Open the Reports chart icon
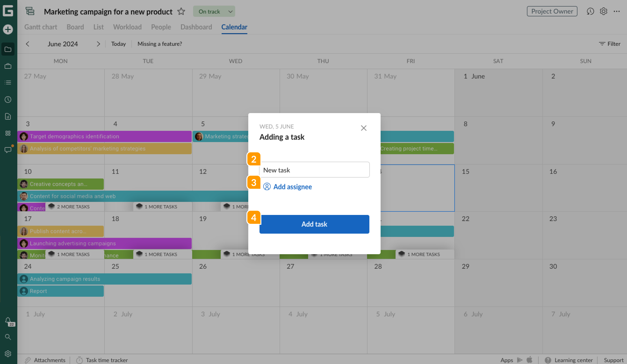 point(8,116)
